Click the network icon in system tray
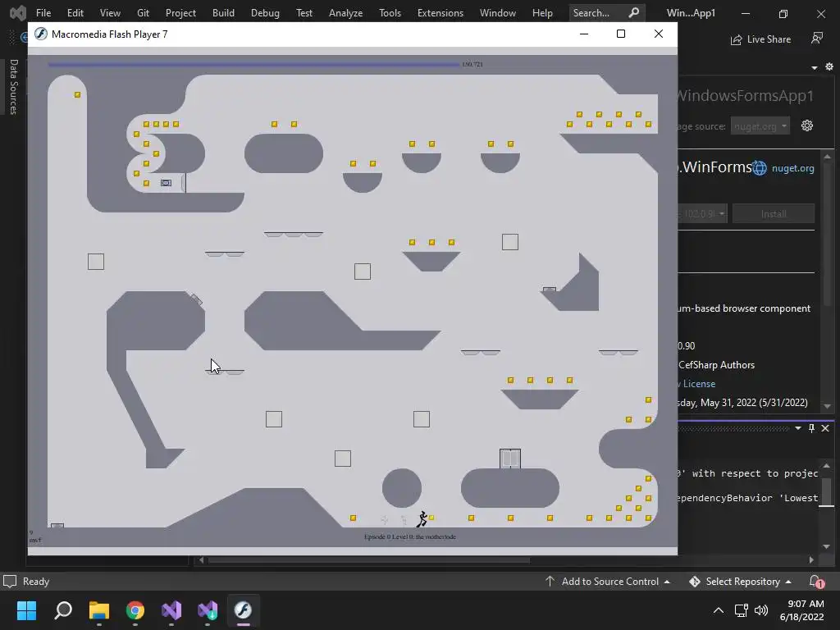Screen dimensions: 840x630 [742, 610]
